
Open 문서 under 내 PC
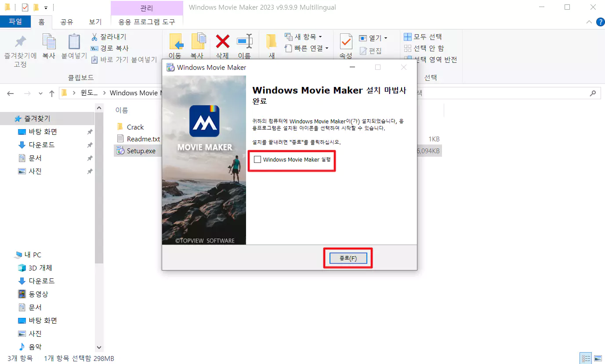pyautogui.click(x=35, y=307)
